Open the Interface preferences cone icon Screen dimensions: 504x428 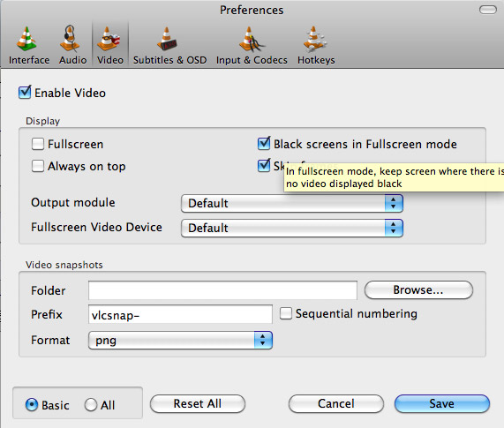point(27,40)
